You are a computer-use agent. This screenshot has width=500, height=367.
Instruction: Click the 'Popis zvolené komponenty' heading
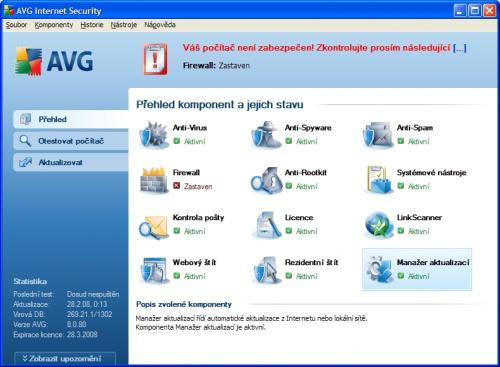click(184, 304)
